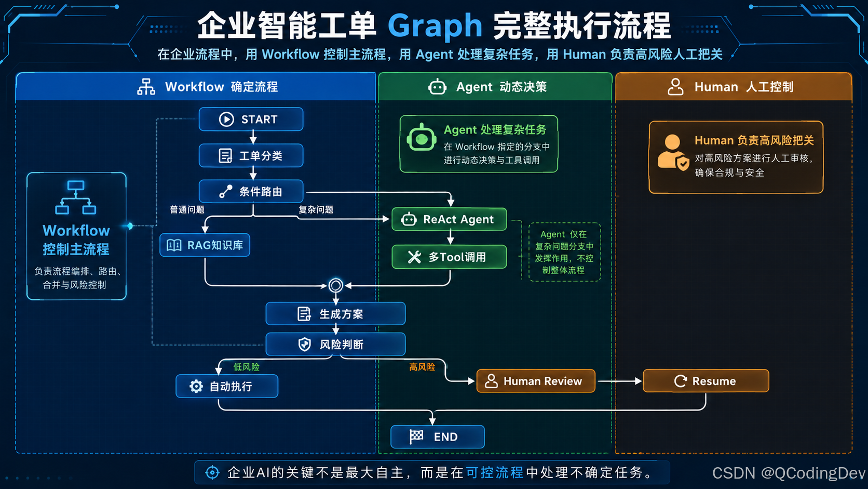
Task: Click the CSDN @QCodingDev text
Action: (x=789, y=473)
